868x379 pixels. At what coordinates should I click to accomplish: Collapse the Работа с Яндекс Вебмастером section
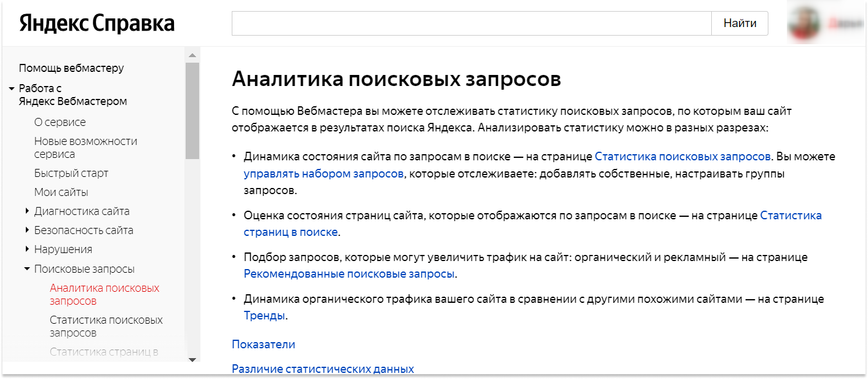tap(12, 88)
